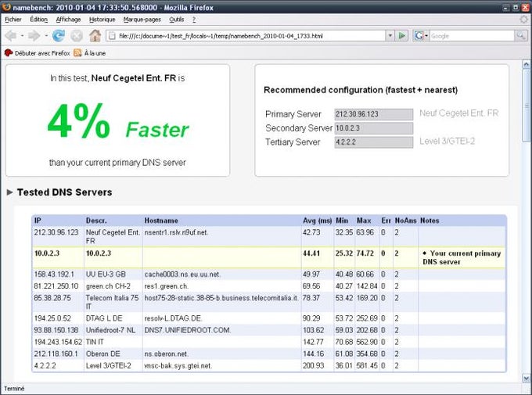532x395 pixels.
Task: Select the IP cell 93.88.150.138
Action: pyautogui.click(x=56, y=330)
